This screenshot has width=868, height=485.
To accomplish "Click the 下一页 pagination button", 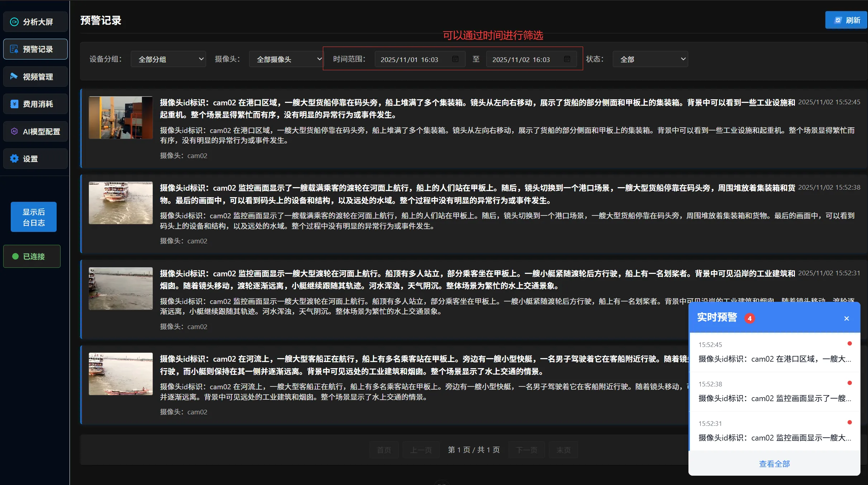I will tap(526, 450).
